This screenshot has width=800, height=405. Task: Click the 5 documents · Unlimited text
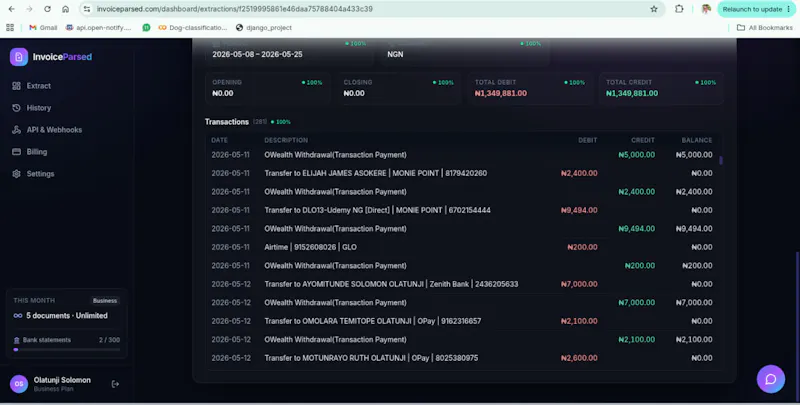(67, 316)
